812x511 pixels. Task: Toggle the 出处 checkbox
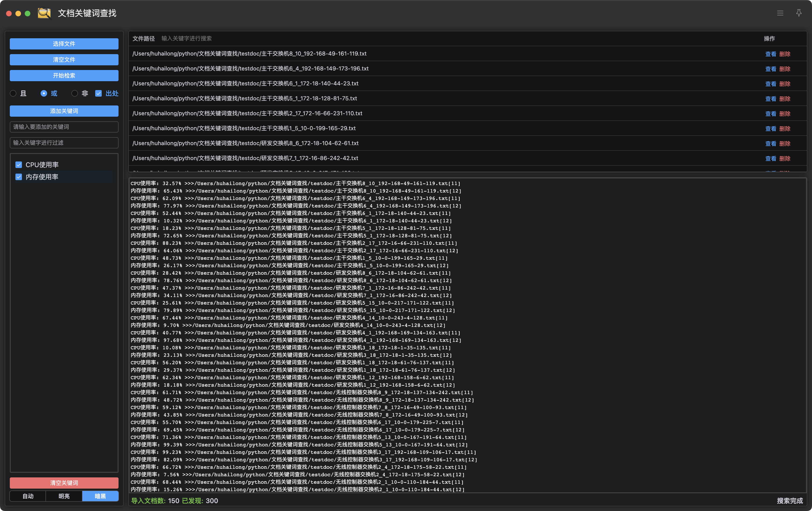click(x=98, y=93)
